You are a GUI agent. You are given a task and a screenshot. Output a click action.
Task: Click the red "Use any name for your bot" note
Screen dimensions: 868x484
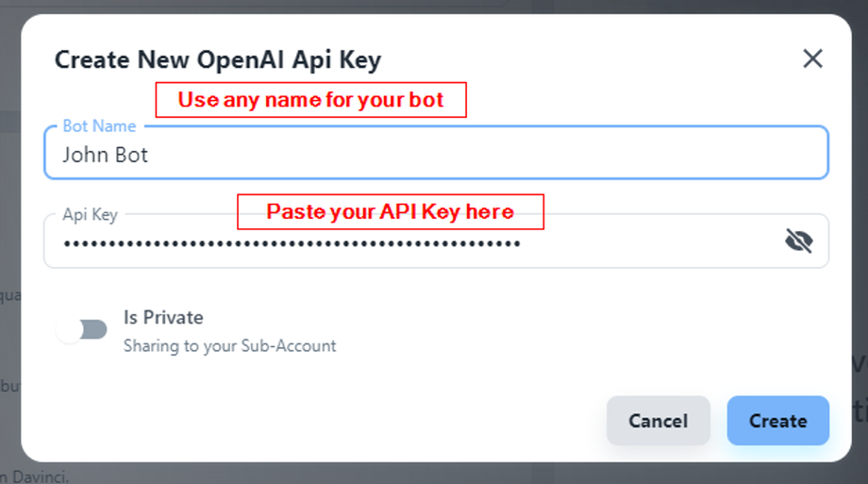point(310,100)
